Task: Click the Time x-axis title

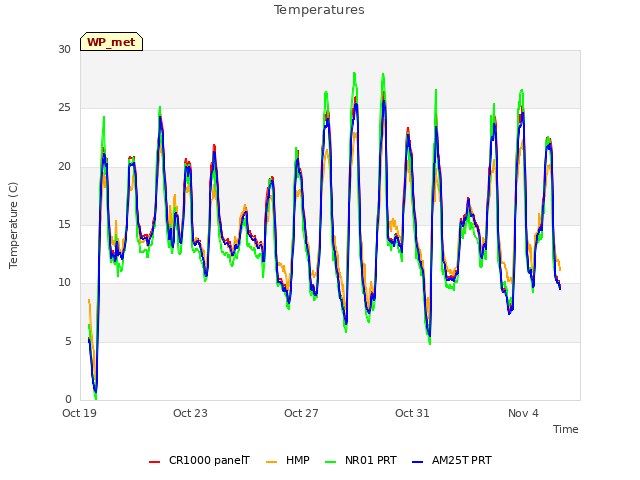Action: (x=566, y=429)
